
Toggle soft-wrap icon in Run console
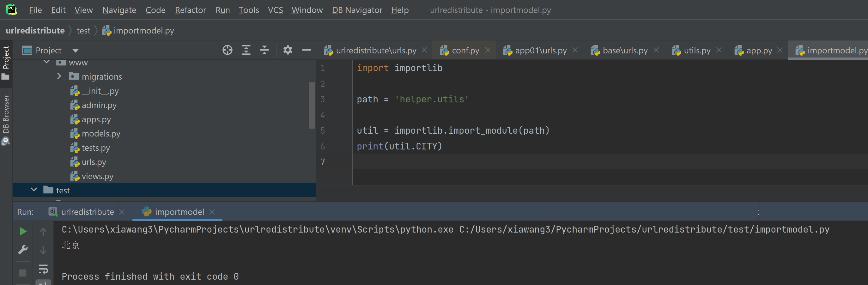point(44,269)
